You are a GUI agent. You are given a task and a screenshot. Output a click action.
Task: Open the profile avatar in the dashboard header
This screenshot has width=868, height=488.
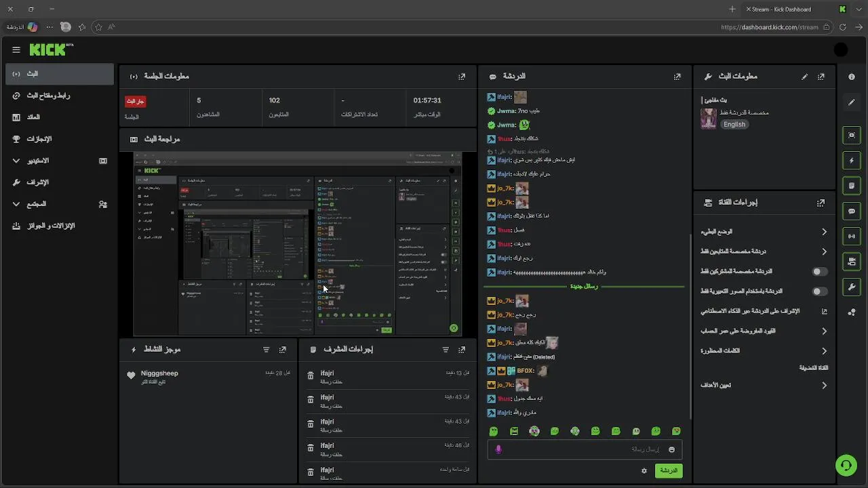[841, 49]
